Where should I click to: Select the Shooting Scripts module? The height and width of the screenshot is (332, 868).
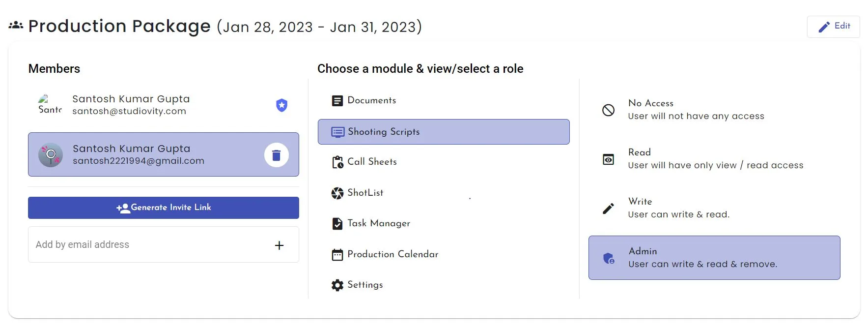click(x=443, y=132)
